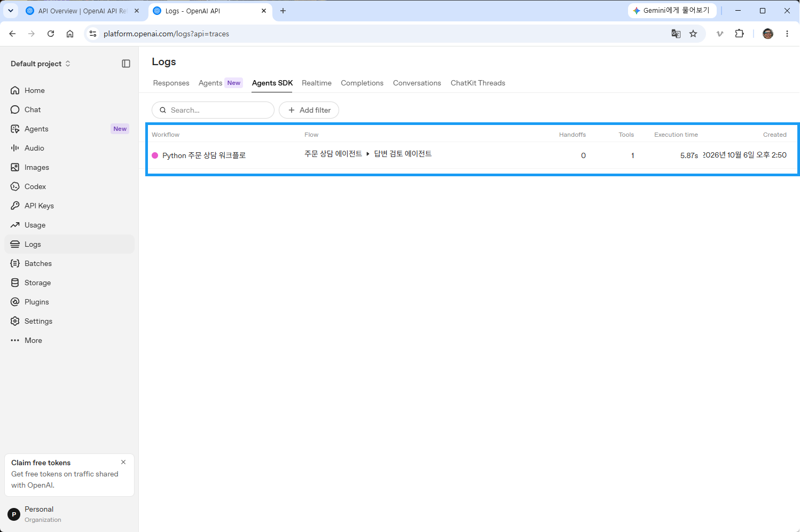This screenshot has height=532, width=800.
Task: Click the Google Translate icon in address bar
Action: pyautogui.click(x=676, y=34)
